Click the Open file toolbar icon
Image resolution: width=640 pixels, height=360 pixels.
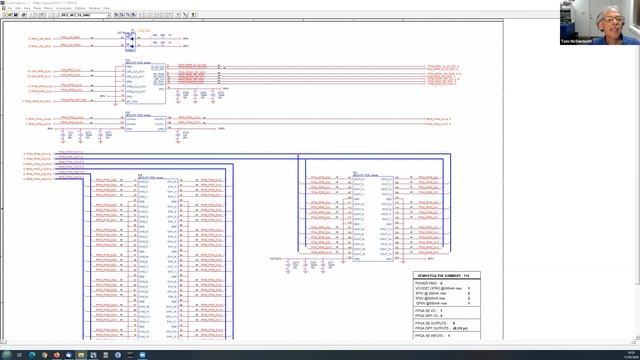click(10, 15)
